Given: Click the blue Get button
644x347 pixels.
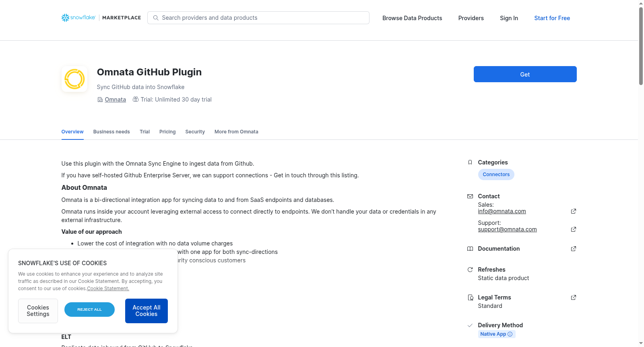Looking at the screenshot, I should (525, 74).
